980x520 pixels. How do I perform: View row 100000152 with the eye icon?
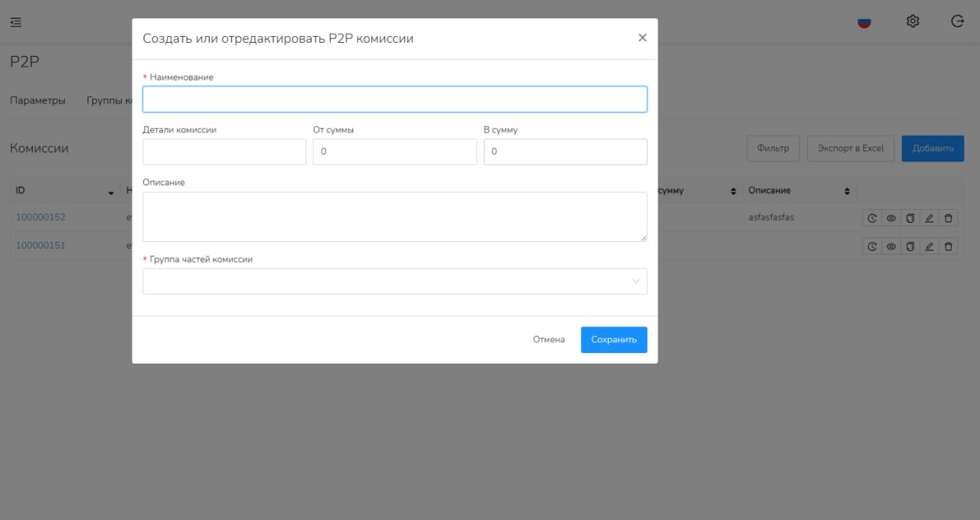(891, 218)
